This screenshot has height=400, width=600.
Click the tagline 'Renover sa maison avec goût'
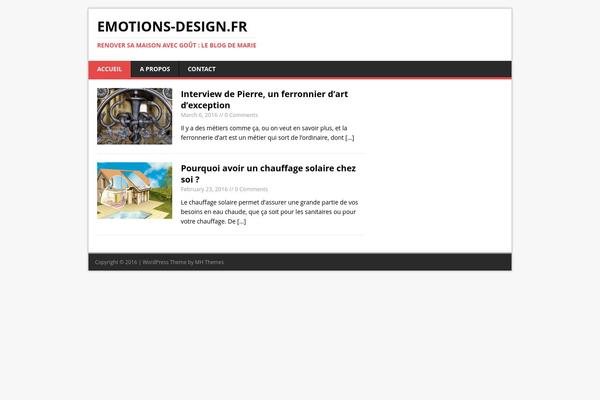coord(176,45)
